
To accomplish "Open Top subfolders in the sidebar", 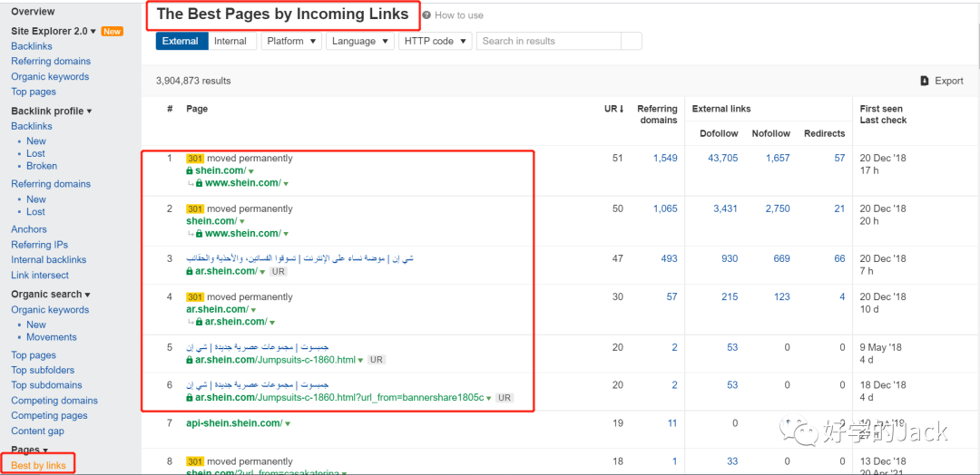I will pyautogui.click(x=43, y=370).
